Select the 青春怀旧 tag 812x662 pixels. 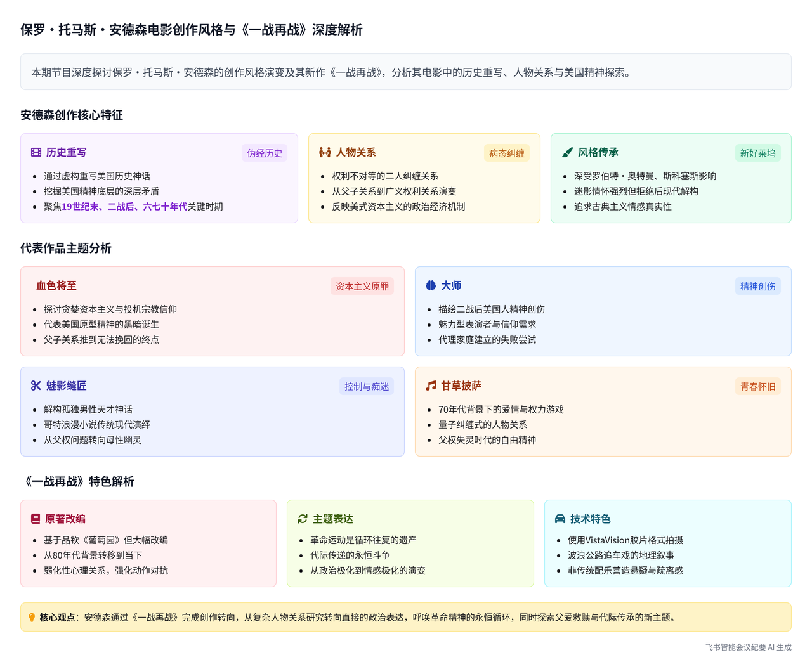tap(757, 386)
